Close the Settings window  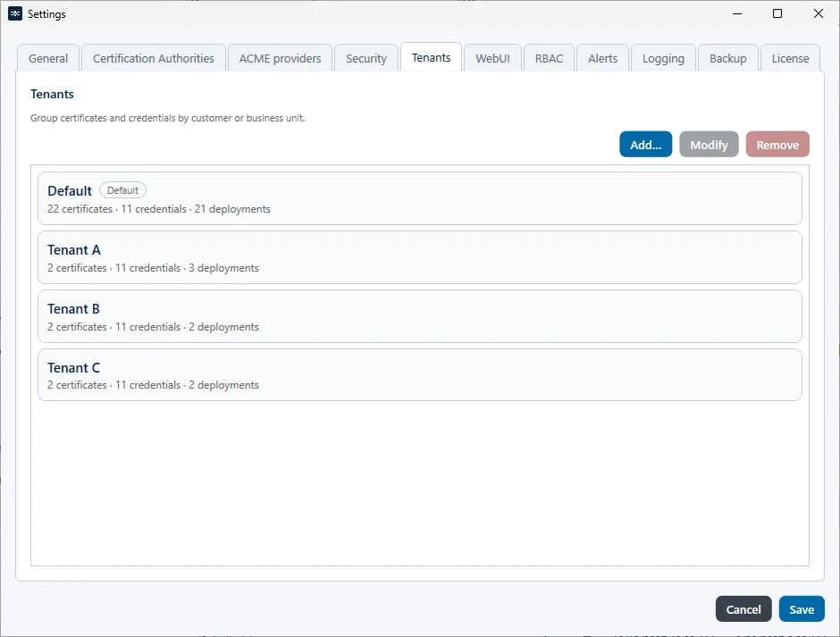818,14
